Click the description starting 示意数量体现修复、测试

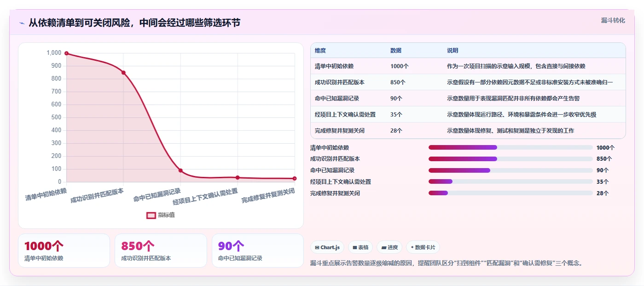pyautogui.click(x=511, y=130)
